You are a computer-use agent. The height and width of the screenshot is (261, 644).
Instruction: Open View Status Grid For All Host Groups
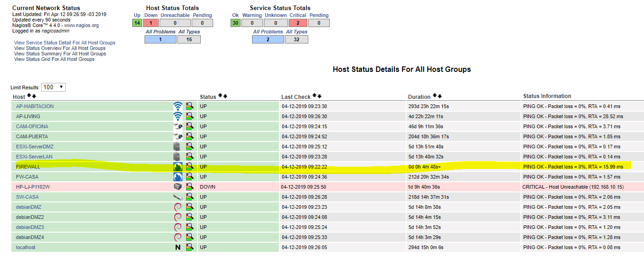click(54, 59)
